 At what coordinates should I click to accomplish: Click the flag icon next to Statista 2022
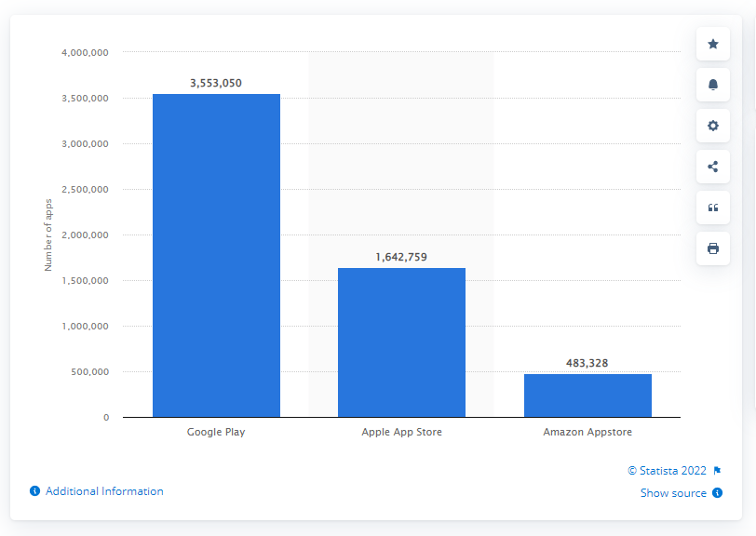[x=715, y=470]
